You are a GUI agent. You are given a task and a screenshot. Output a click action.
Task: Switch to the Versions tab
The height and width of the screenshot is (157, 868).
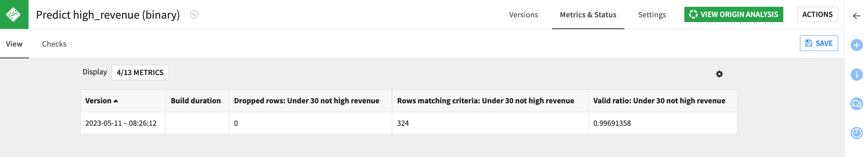click(x=523, y=15)
